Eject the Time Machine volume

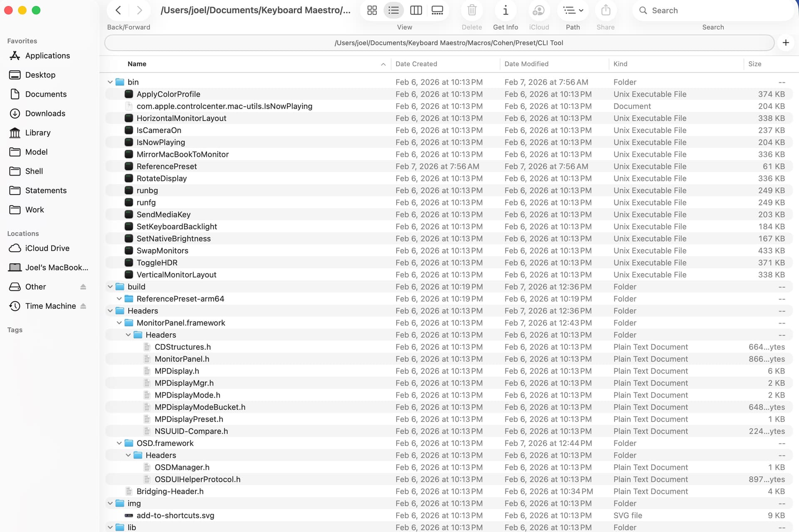(x=83, y=306)
